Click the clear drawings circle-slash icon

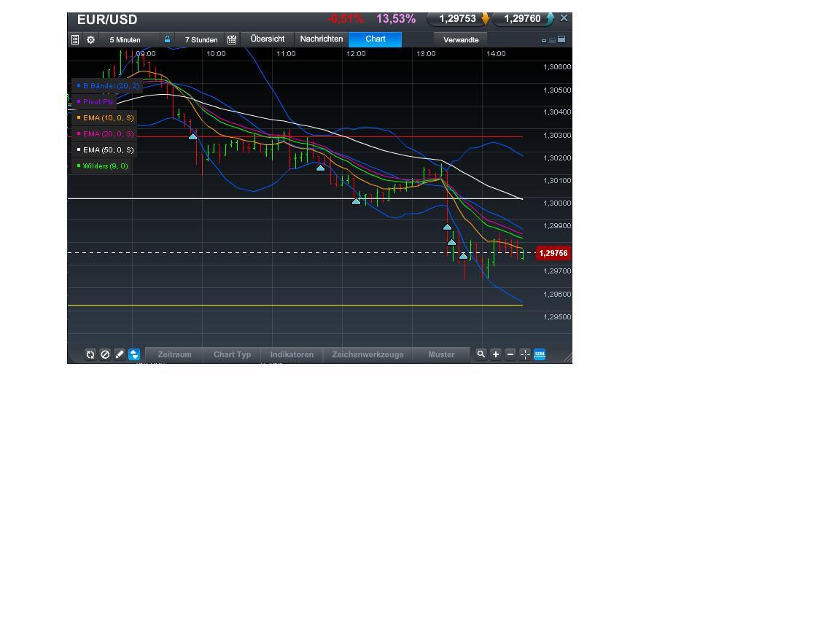click(x=105, y=354)
